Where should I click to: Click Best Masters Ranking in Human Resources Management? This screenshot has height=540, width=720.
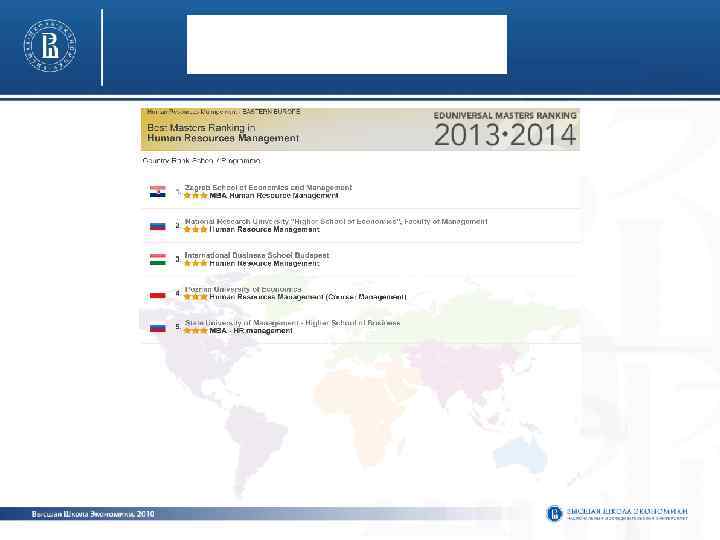point(223,133)
